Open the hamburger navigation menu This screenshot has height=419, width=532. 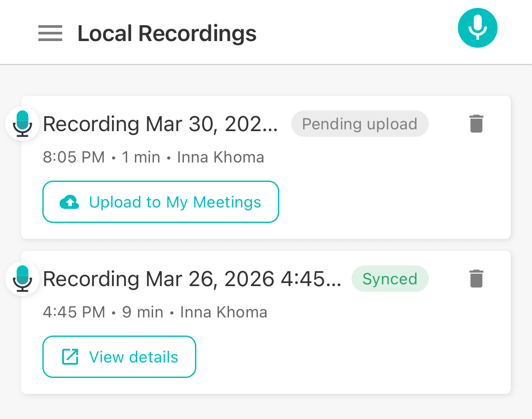tap(50, 34)
